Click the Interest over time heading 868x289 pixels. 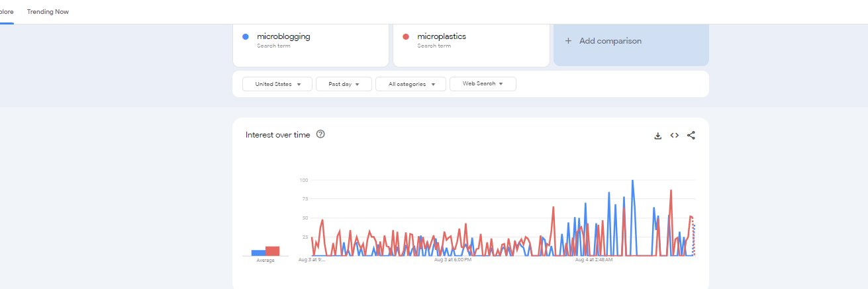[x=277, y=135]
